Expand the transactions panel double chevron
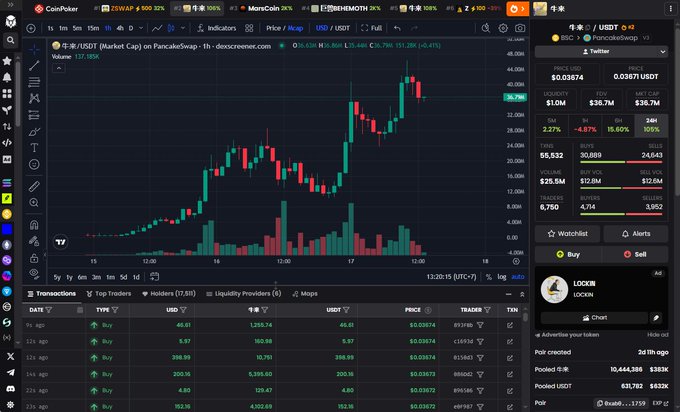 click(522, 294)
